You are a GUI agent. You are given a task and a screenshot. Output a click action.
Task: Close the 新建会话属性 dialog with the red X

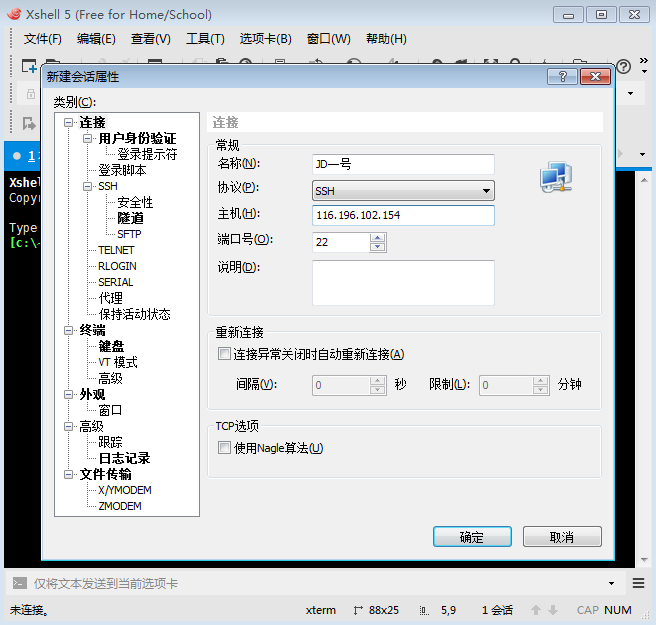(x=595, y=77)
